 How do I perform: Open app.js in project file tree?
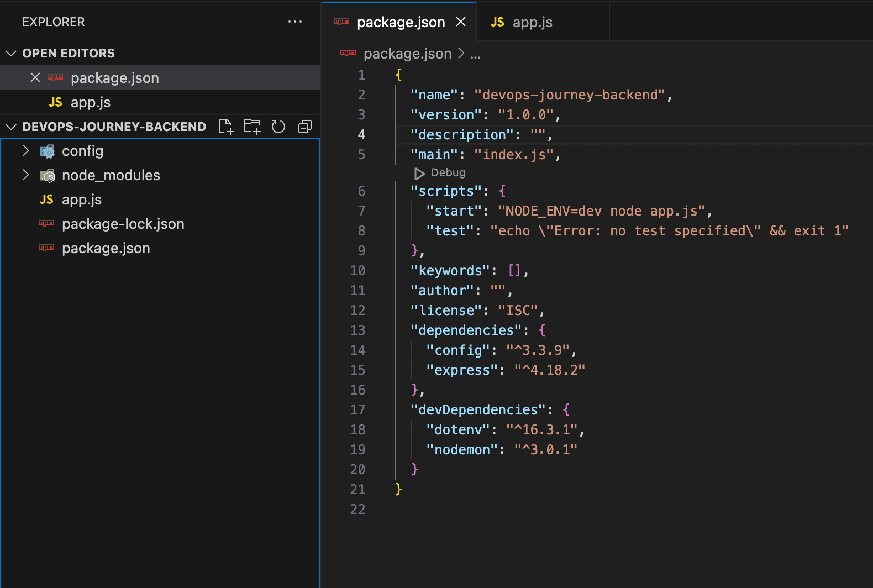[160, 200]
